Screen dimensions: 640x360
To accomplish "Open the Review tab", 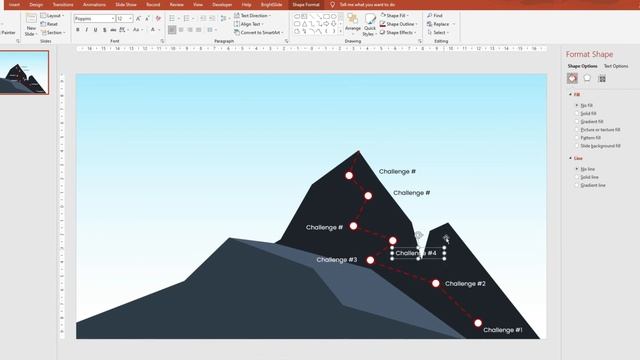I will (176, 4).
